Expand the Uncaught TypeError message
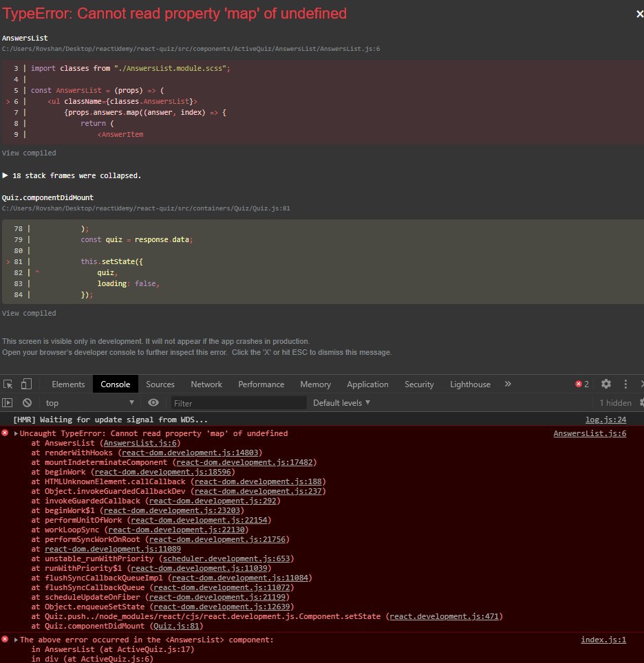 (16, 433)
